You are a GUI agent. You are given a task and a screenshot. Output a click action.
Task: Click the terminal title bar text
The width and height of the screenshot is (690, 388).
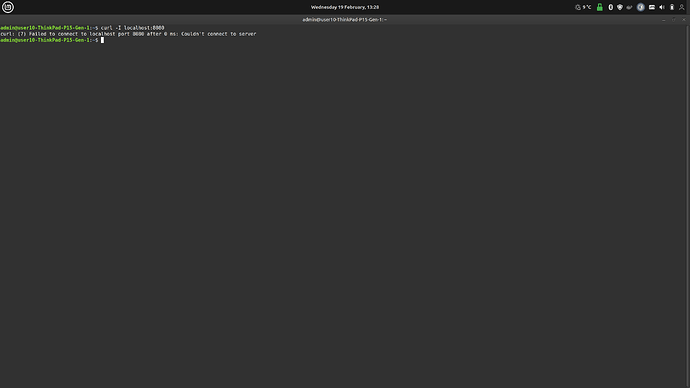pyautogui.click(x=345, y=19)
